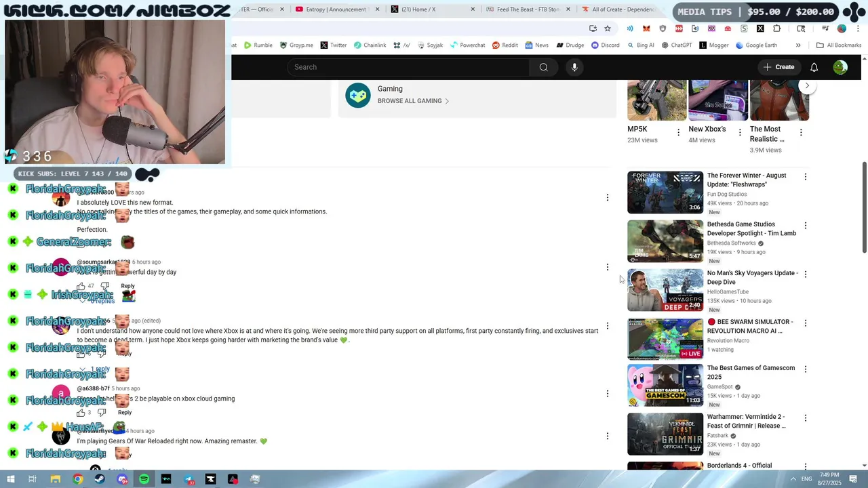Open the YouTube notifications bell

coord(814,67)
